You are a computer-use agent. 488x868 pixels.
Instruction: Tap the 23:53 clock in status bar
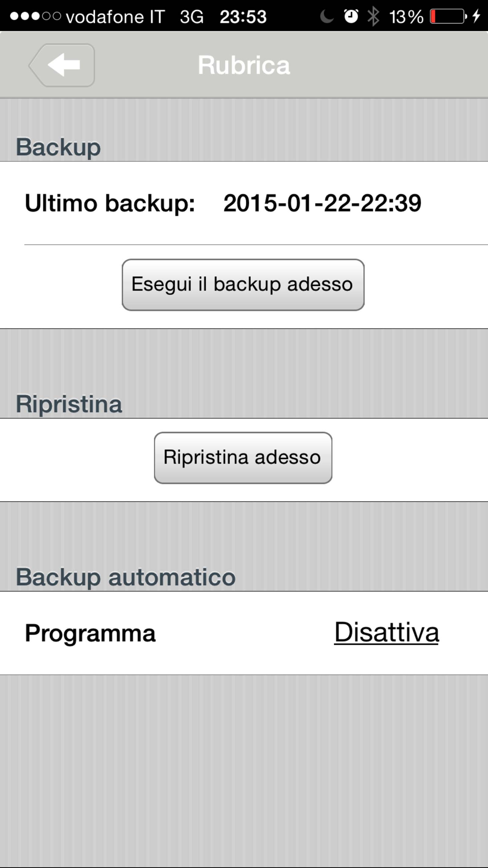243,16
